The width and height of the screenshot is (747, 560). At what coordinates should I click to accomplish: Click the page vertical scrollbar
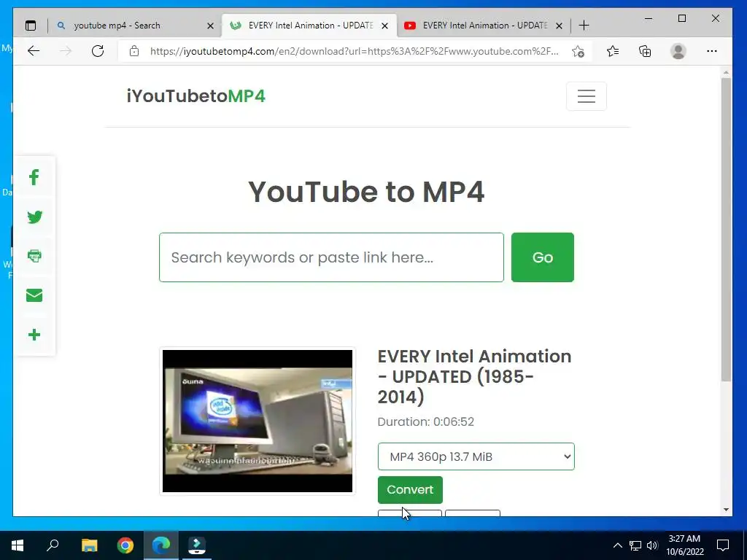point(726,230)
